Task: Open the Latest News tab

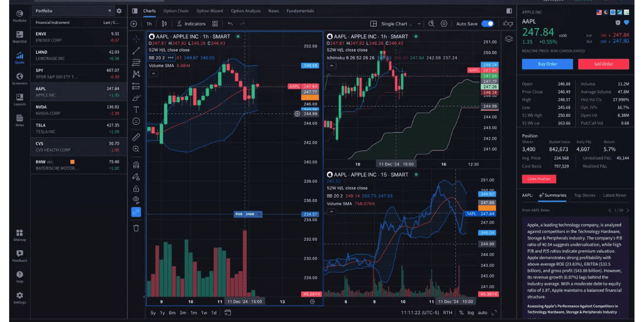Action: click(614, 195)
